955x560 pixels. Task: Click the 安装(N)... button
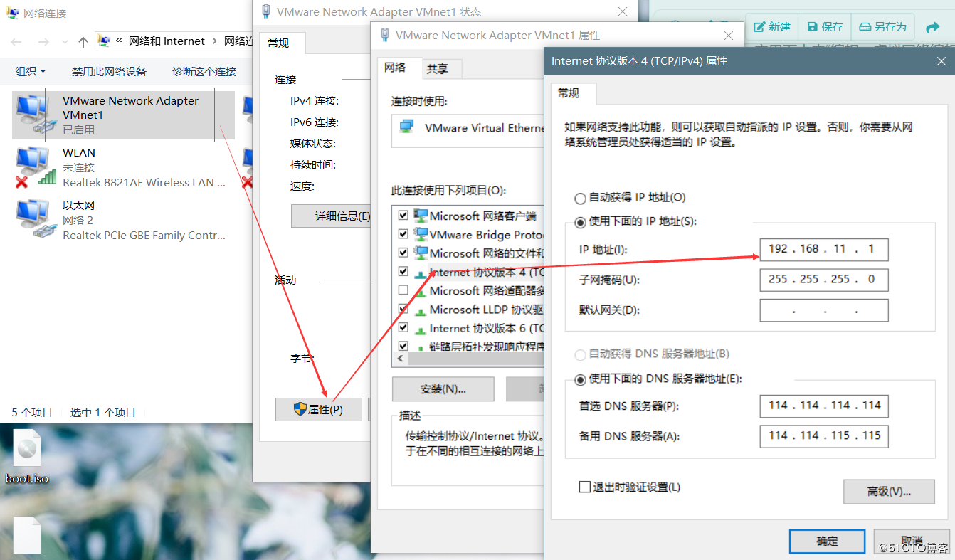click(443, 389)
